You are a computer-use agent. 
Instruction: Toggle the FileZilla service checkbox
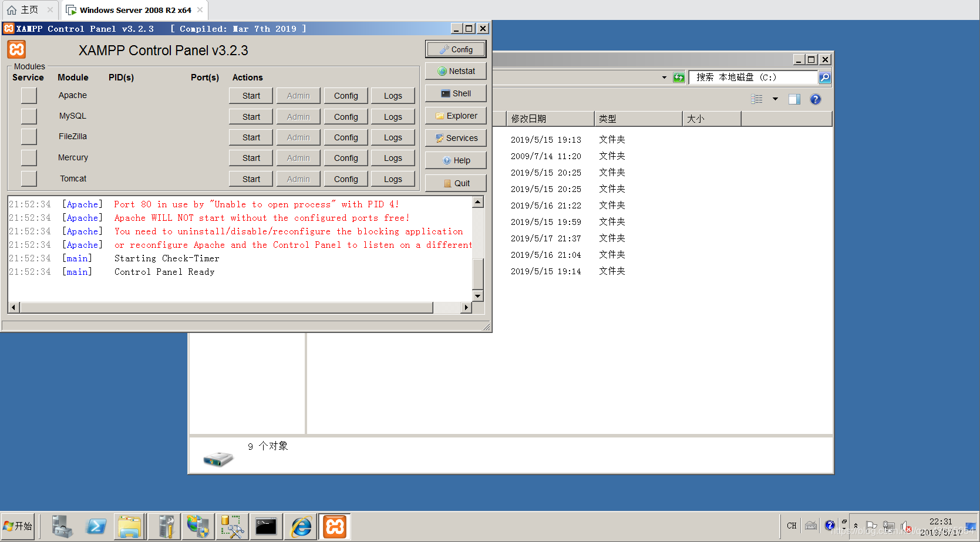pyautogui.click(x=29, y=137)
